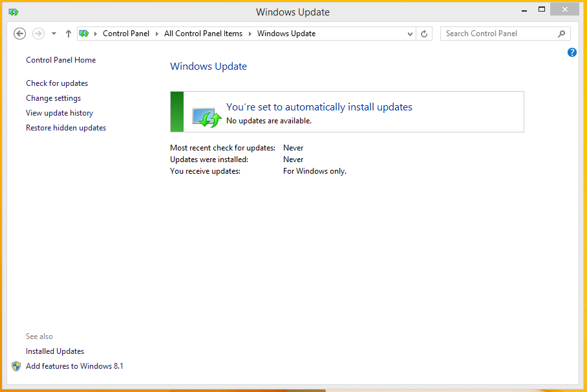
Task: Open Change settings link
Action: [x=53, y=98]
